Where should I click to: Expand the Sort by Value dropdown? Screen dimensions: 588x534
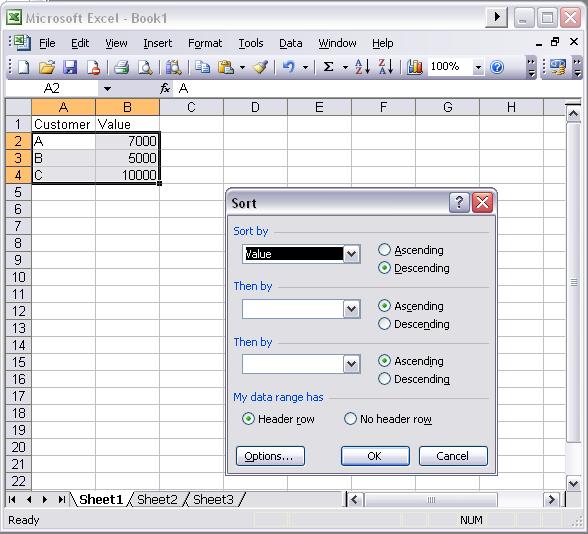click(x=351, y=254)
